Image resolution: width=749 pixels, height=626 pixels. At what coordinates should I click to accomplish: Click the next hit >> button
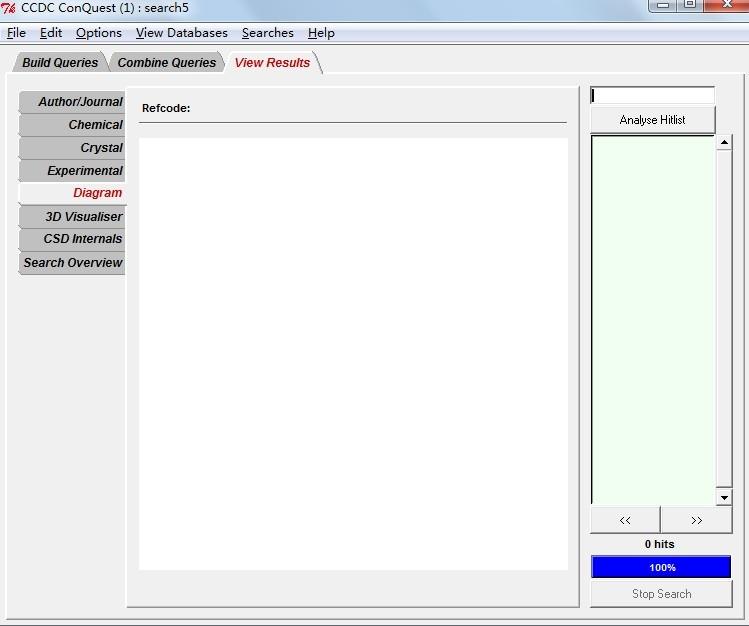(x=696, y=520)
